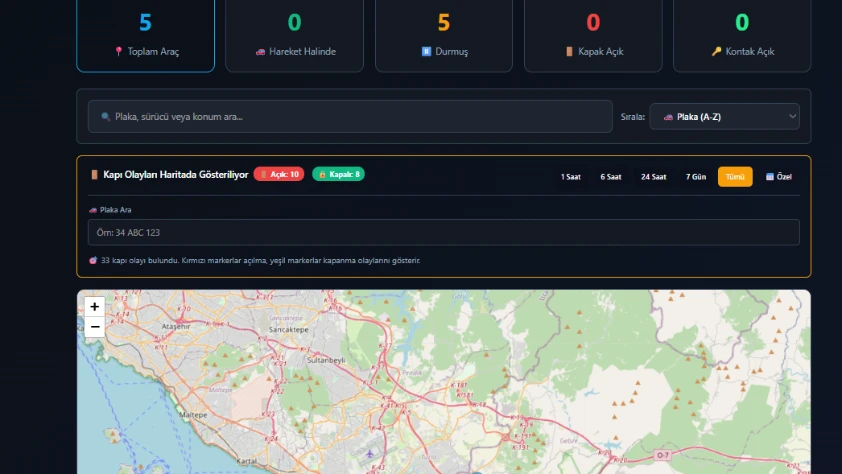Open the Özel custom date calendar
The width and height of the screenshot is (842, 474).
click(778, 177)
